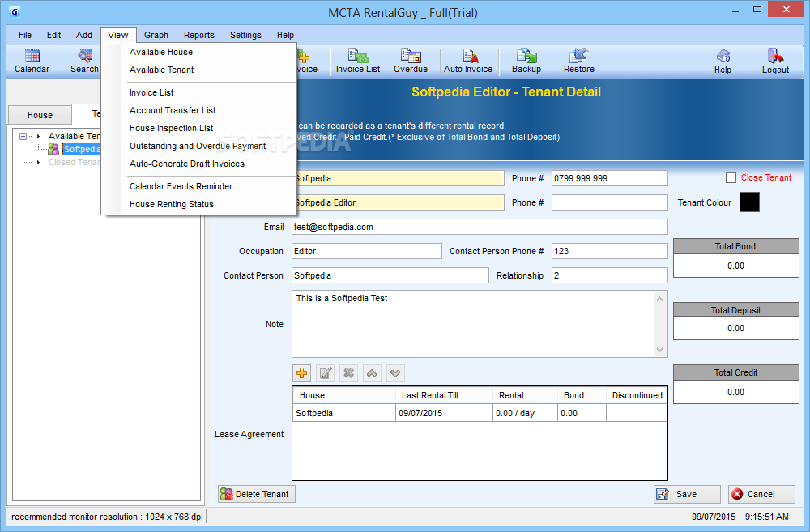
Task: Choose Available Tenant menu entry
Action: (199, 70)
